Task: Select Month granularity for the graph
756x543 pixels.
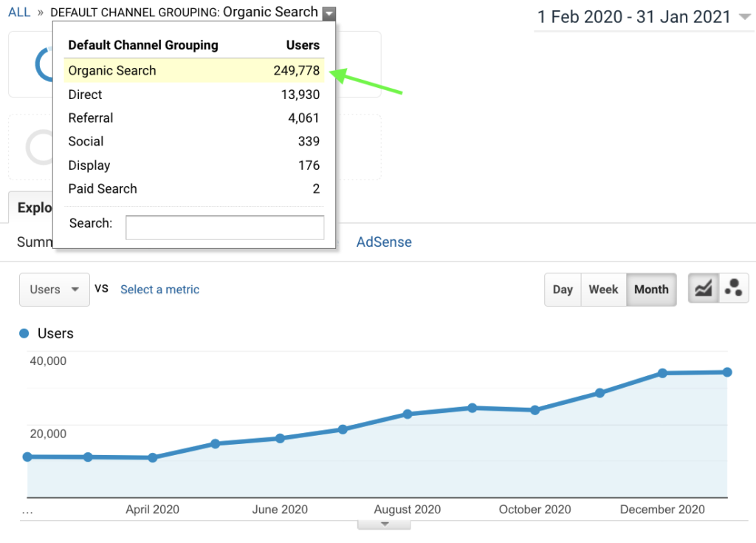Action: [x=650, y=290]
